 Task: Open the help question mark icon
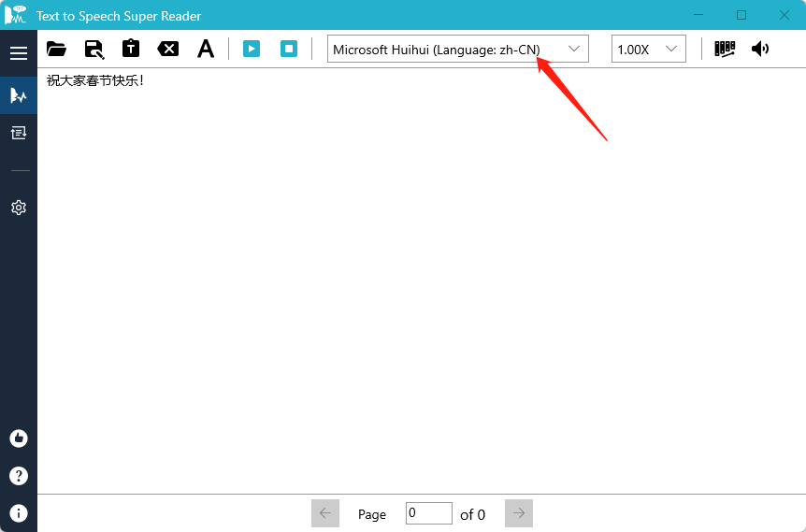pyautogui.click(x=19, y=476)
